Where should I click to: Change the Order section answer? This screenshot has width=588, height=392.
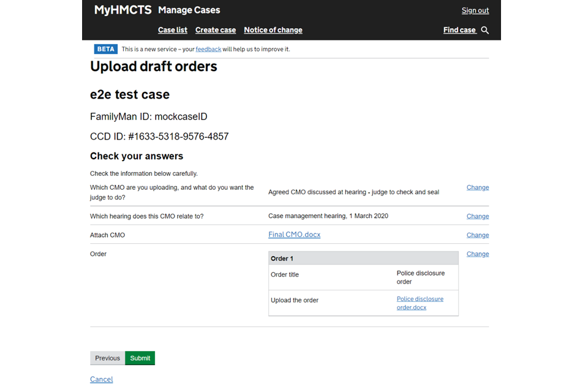[477, 254]
